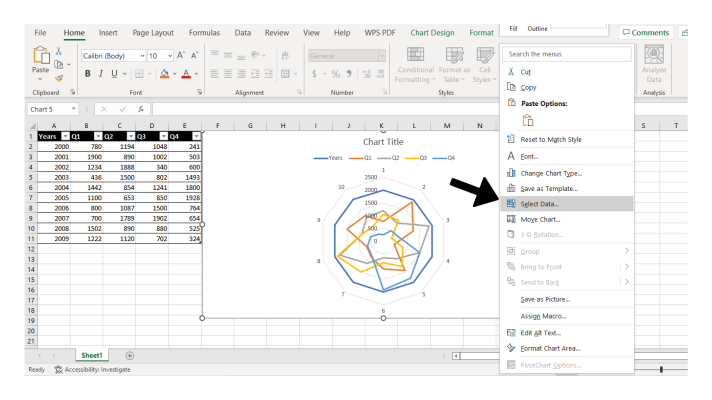Expand the Name Box dropdown arrow
Image resolution: width=712 pixels, height=400 pixels.
tap(73, 109)
